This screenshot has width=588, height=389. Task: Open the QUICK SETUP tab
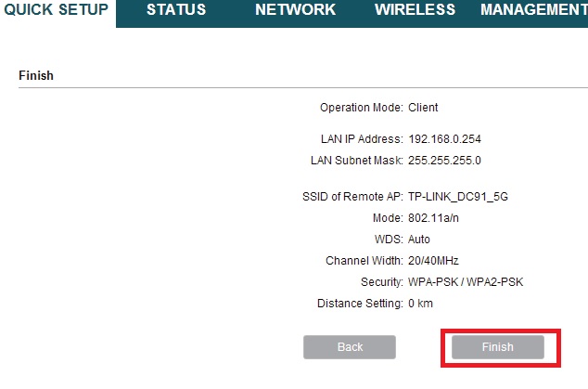coord(57,10)
